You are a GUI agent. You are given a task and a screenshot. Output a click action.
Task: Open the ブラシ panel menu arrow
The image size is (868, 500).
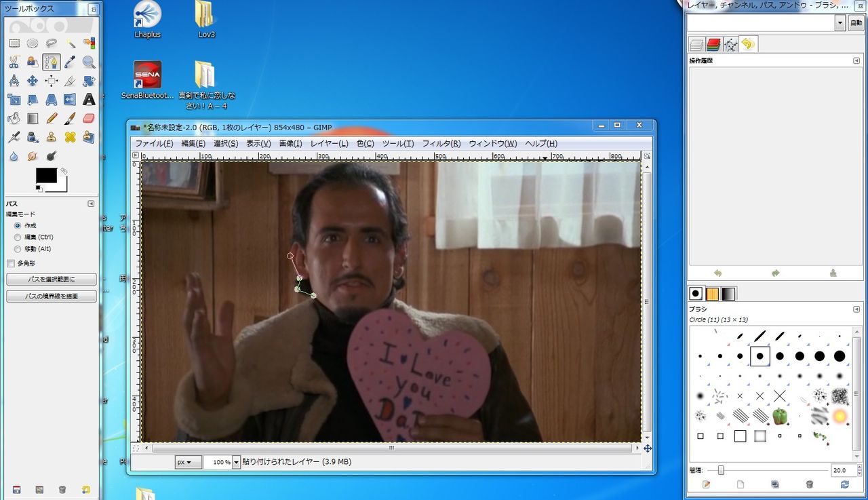[856, 309]
